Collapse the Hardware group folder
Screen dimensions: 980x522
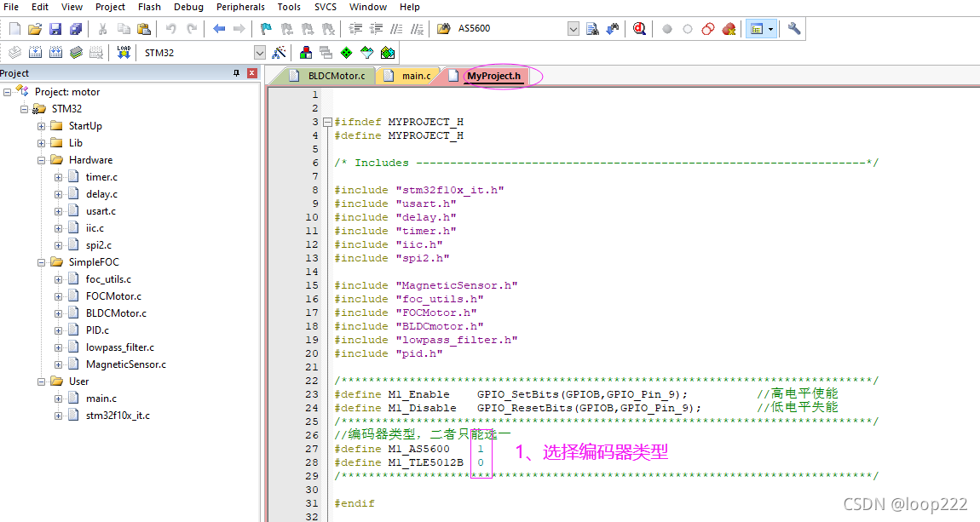pyautogui.click(x=41, y=160)
